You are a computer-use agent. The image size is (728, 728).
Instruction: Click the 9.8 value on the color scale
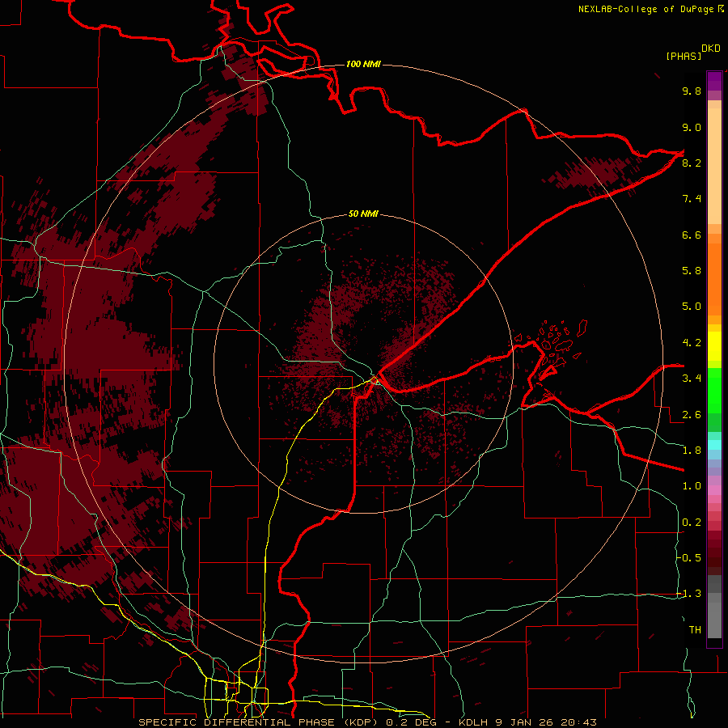(692, 91)
